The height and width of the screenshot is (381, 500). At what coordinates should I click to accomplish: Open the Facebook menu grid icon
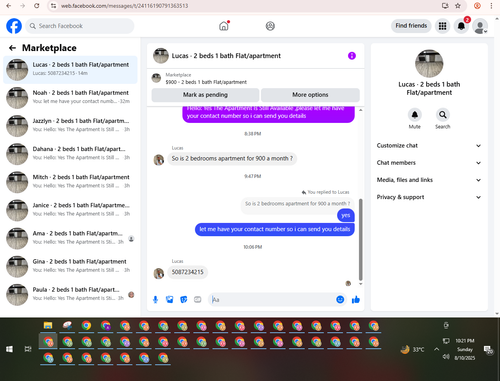(x=442, y=26)
